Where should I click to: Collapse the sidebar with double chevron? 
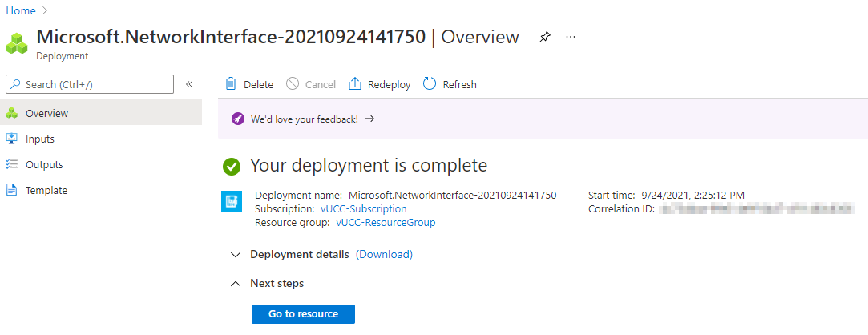point(189,84)
